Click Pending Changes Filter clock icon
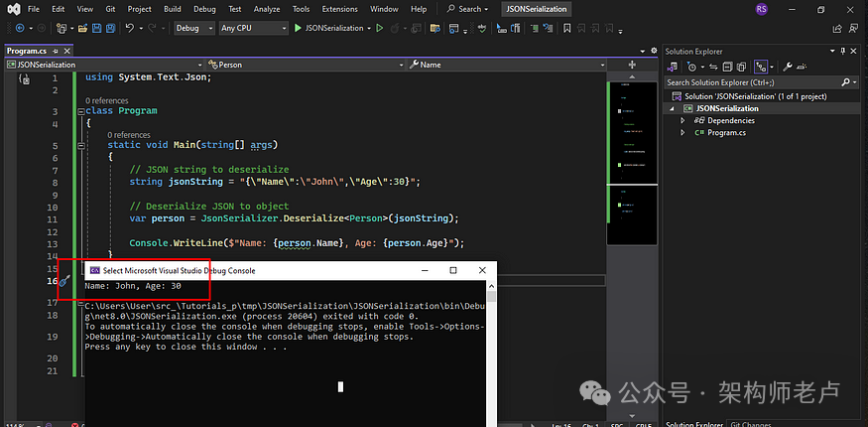868x427 pixels. click(691, 67)
